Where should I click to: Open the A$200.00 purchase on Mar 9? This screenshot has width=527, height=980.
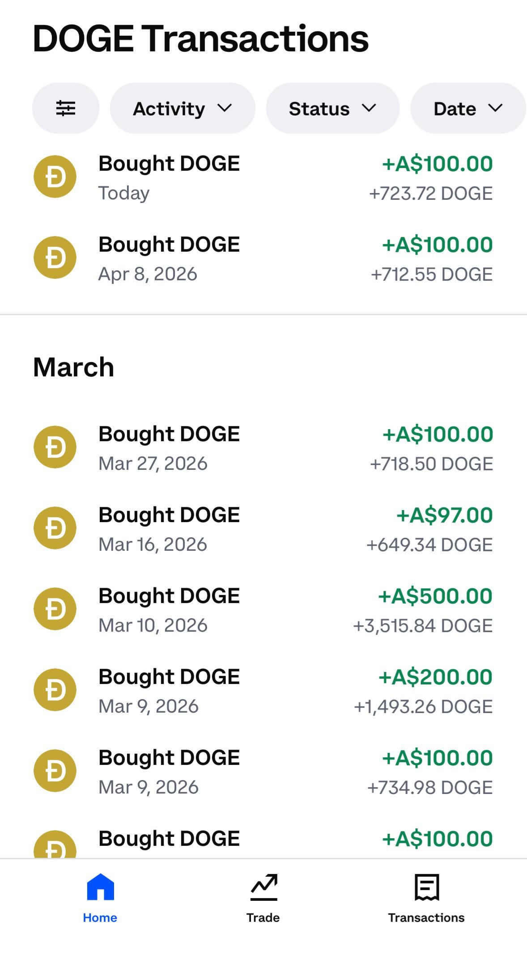(x=435, y=677)
